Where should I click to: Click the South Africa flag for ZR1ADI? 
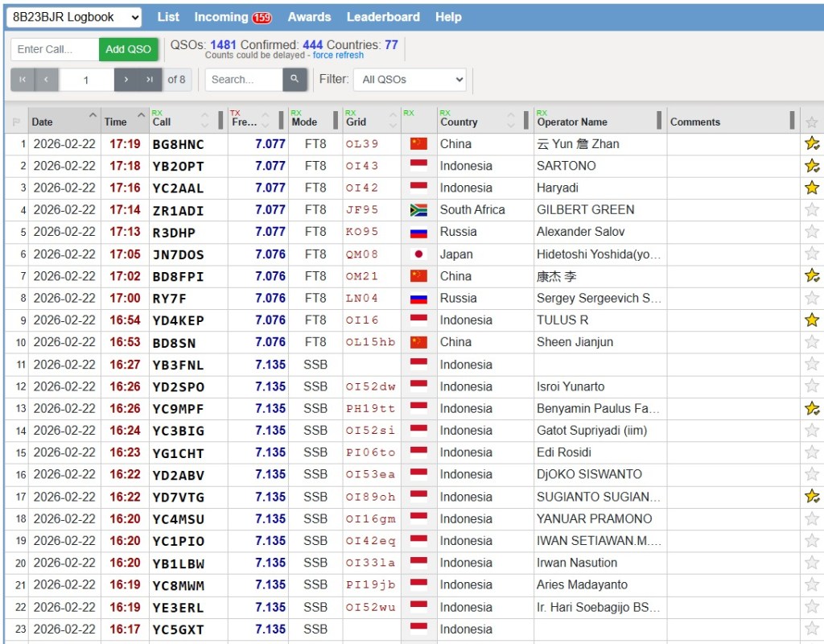pyautogui.click(x=418, y=210)
